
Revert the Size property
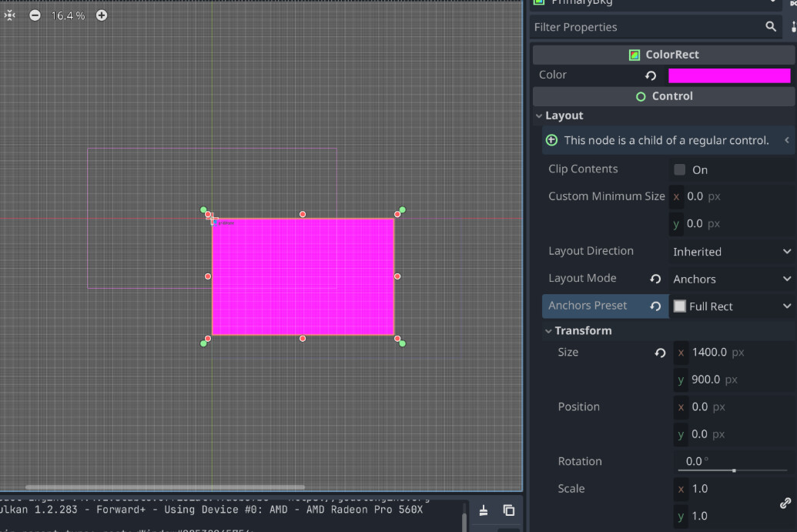click(660, 353)
